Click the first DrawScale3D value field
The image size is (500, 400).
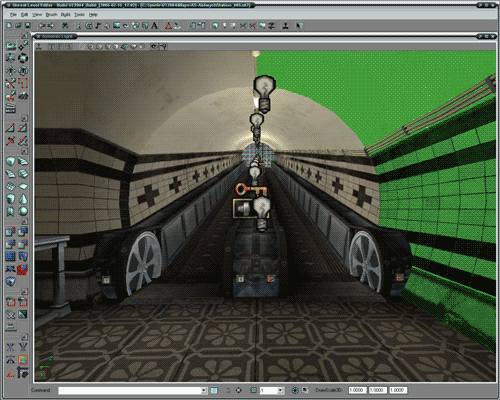point(357,390)
